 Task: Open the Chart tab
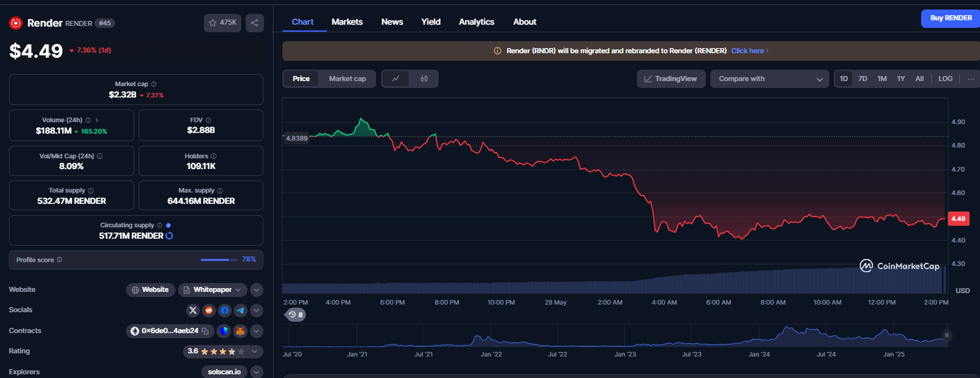pyautogui.click(x=303, y=22)
